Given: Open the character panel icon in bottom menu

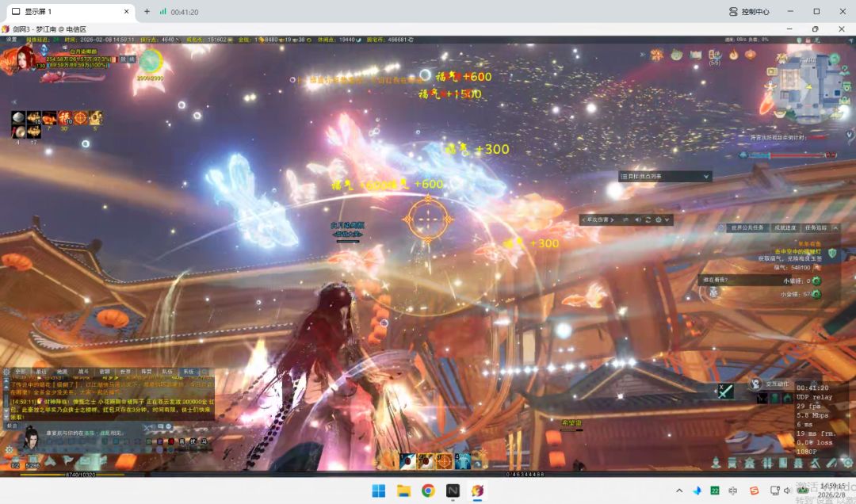Looking at the screenshot, I should point(716,463).
